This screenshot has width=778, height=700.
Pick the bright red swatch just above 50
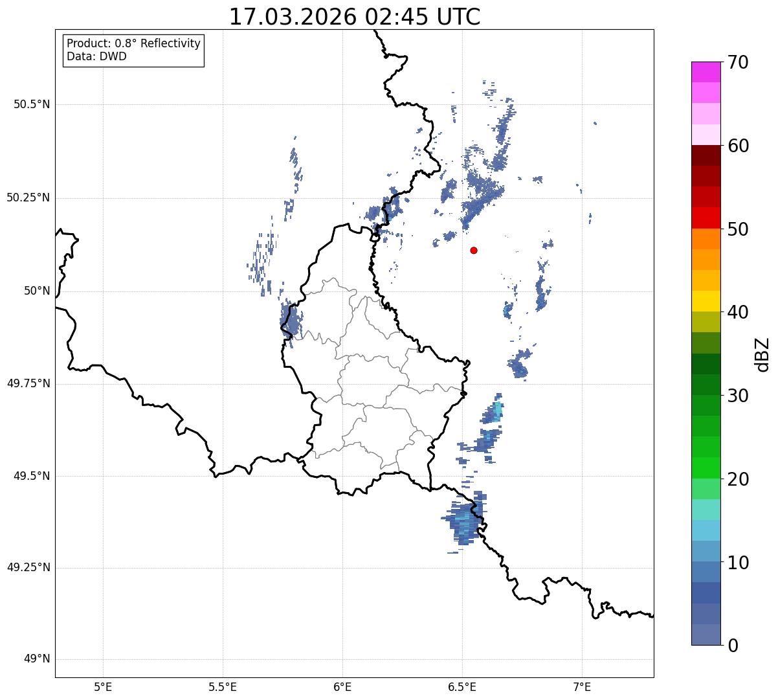click(x=706, y=218)
